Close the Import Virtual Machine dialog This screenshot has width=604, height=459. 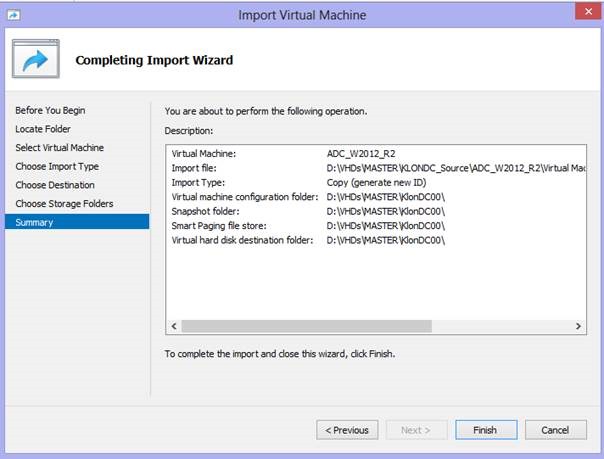point(588,12)
